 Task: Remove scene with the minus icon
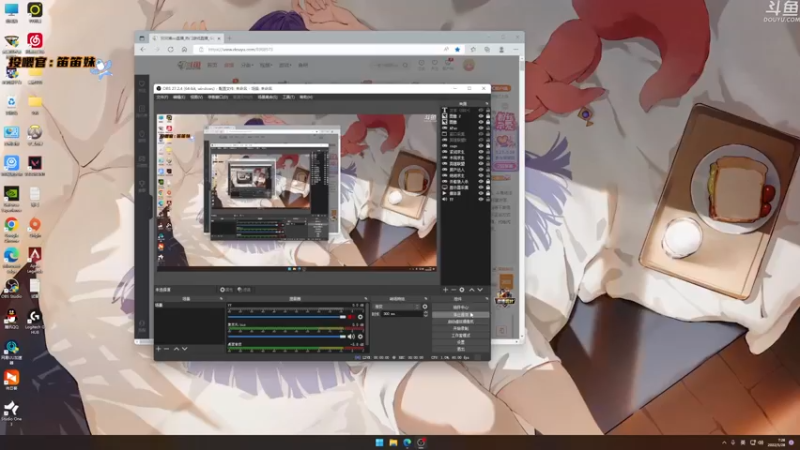166,349
